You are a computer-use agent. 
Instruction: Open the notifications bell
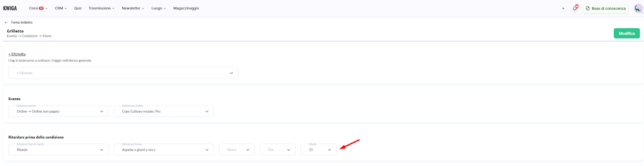tap(575, 8)
